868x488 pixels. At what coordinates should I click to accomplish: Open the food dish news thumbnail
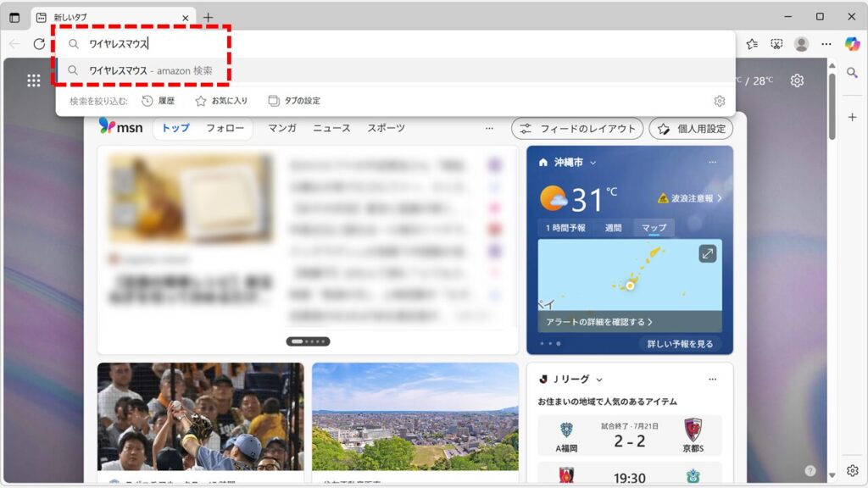click(191, 198)
